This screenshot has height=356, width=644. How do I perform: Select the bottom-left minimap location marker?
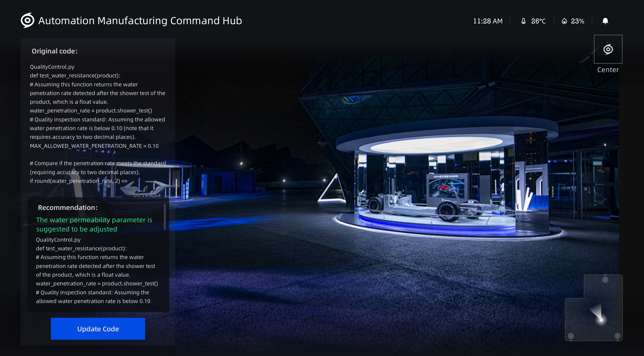click(x=571, y=336)
